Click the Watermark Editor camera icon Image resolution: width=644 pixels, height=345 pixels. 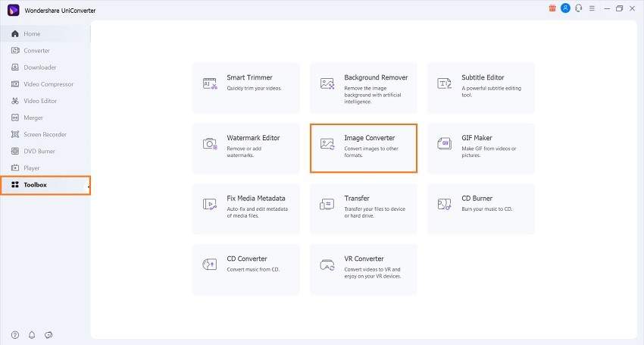click(x=210, y=143)
